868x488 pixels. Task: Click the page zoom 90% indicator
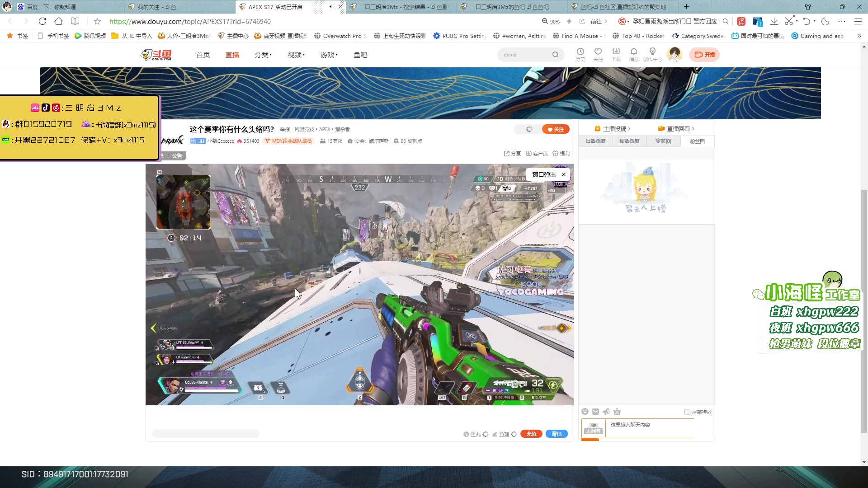tap(551, 21)
